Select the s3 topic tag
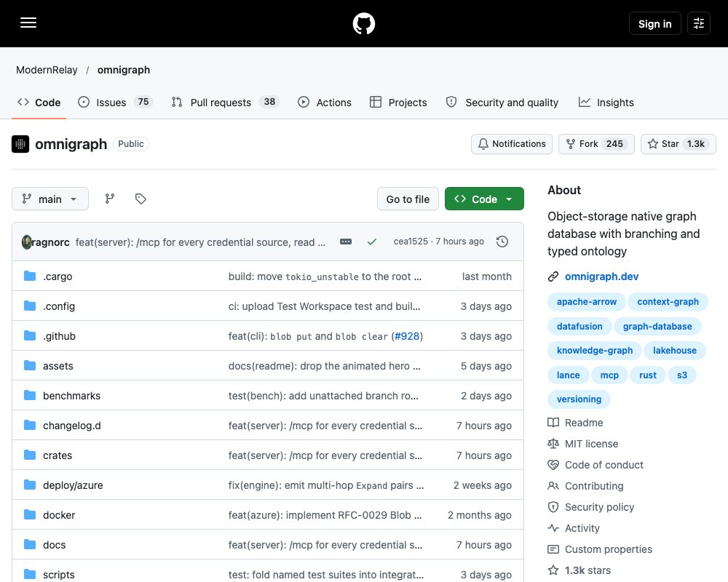 pos(681,375)
